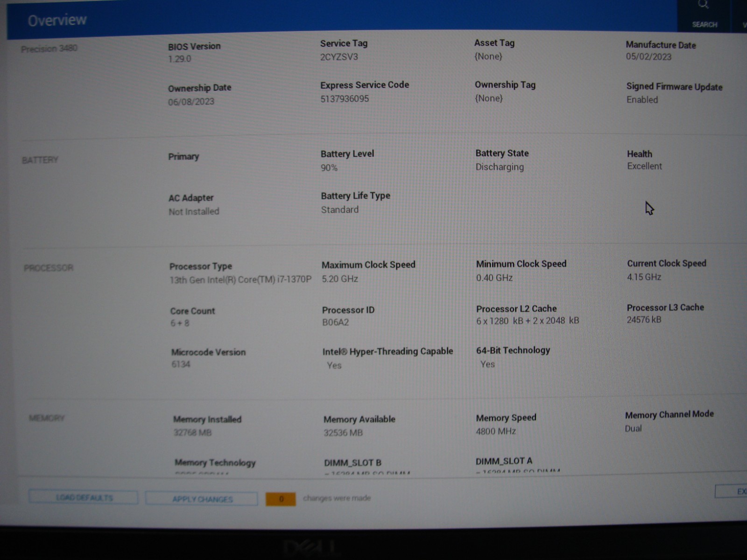The width and height of the screenshot is (747, 560).
Task: Click the BATTERY section label
Action: coord(40,160)
